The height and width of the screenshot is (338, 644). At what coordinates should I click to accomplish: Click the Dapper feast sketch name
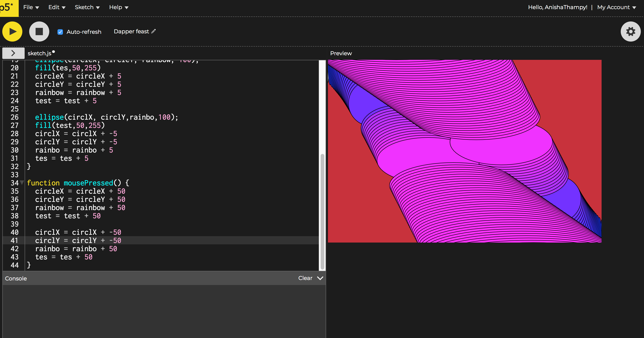(131, 31)
